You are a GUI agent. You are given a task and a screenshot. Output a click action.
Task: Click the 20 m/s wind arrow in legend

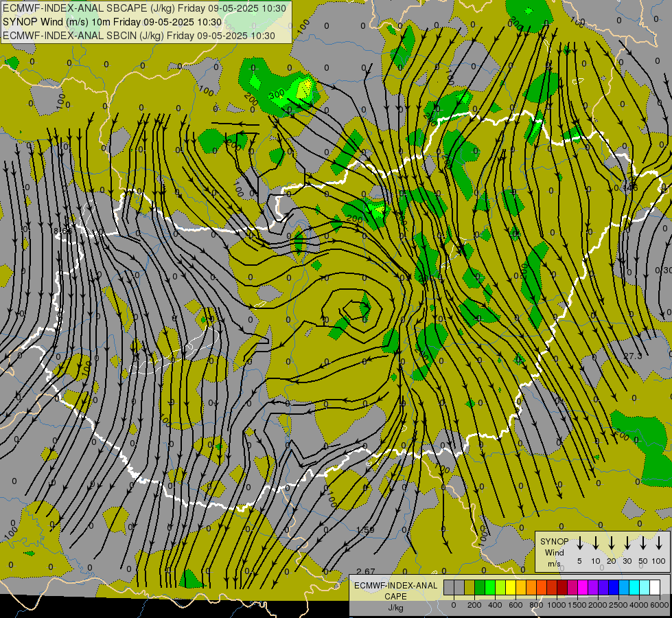pos(612,543)
